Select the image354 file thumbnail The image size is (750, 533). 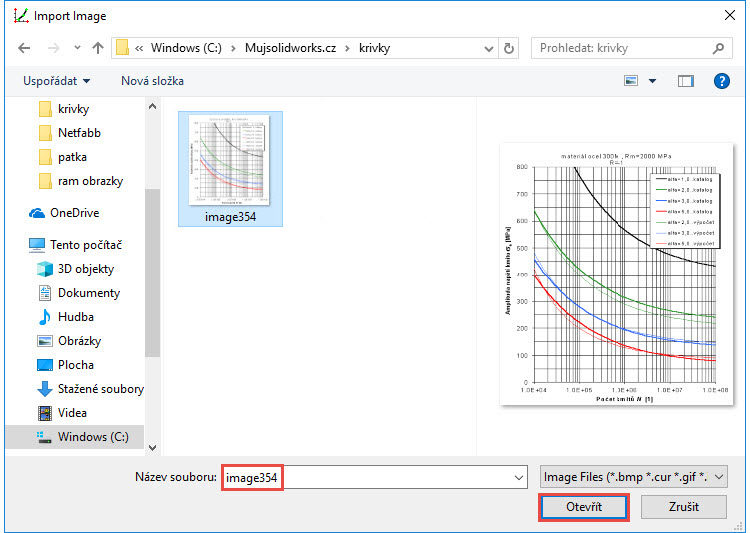click(x=230, y=168)
